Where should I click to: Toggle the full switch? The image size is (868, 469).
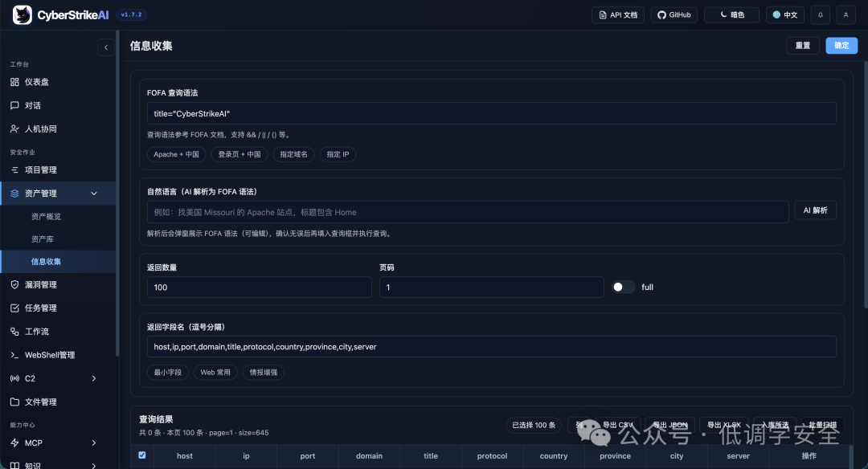click(624, 287)
